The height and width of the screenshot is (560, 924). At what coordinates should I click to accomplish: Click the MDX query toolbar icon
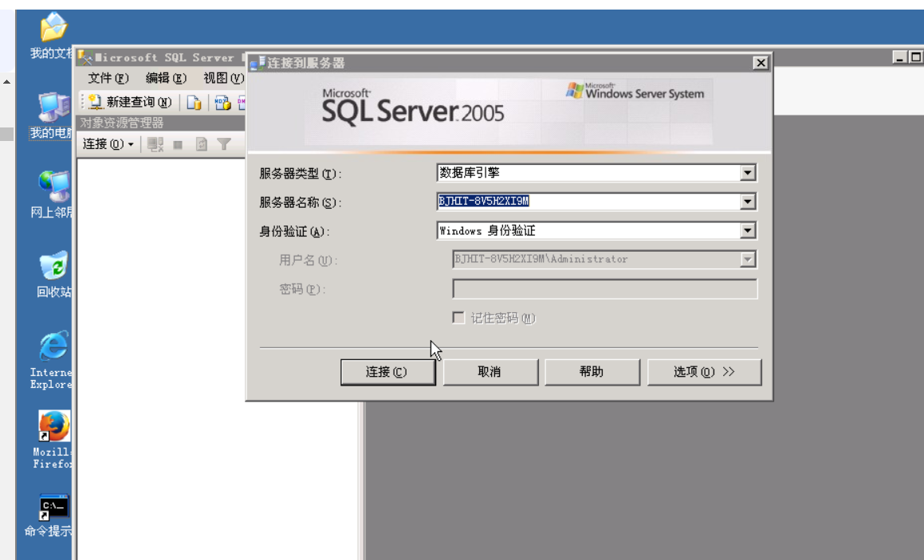222,103
